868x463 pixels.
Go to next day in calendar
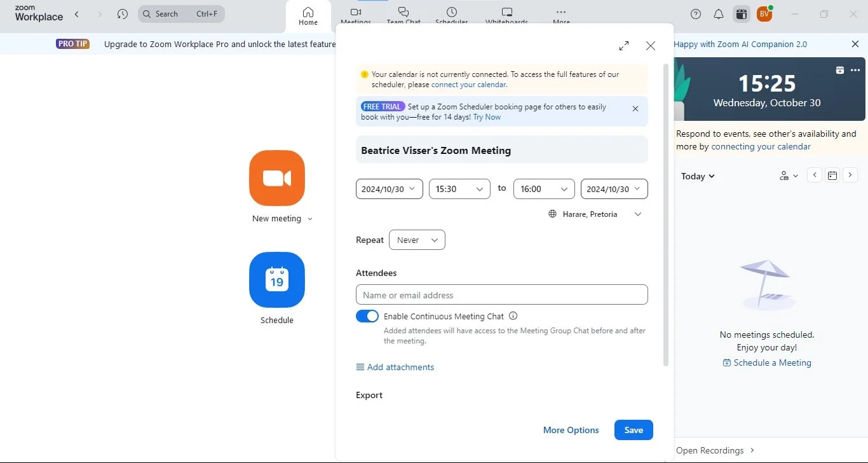tap(850, 175)
